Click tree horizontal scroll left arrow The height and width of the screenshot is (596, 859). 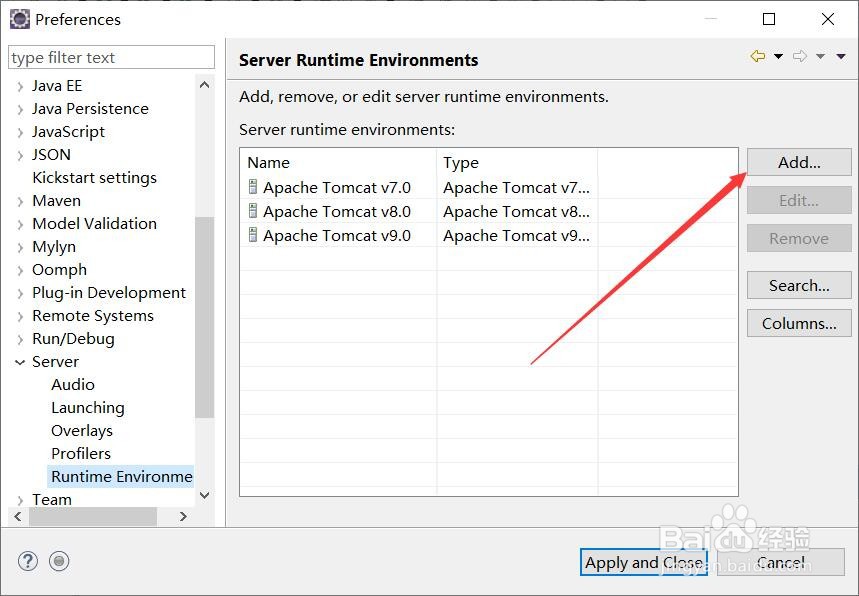[x=18, y=516]
